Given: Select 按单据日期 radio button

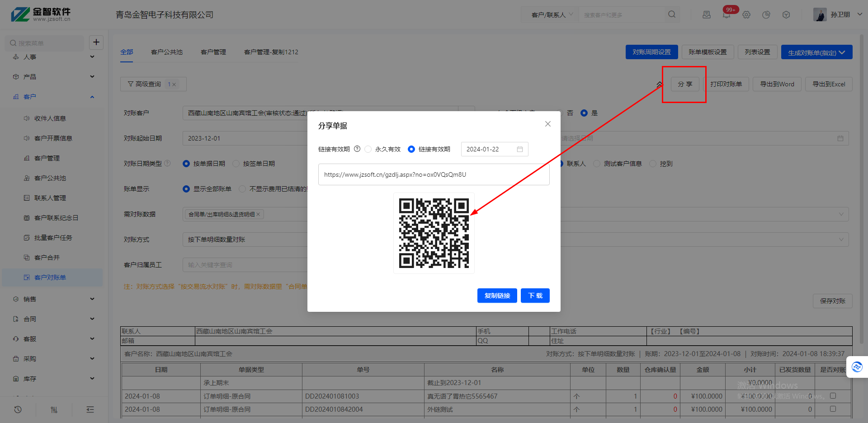Looking at the screenshot, I should tap(186, 164).
